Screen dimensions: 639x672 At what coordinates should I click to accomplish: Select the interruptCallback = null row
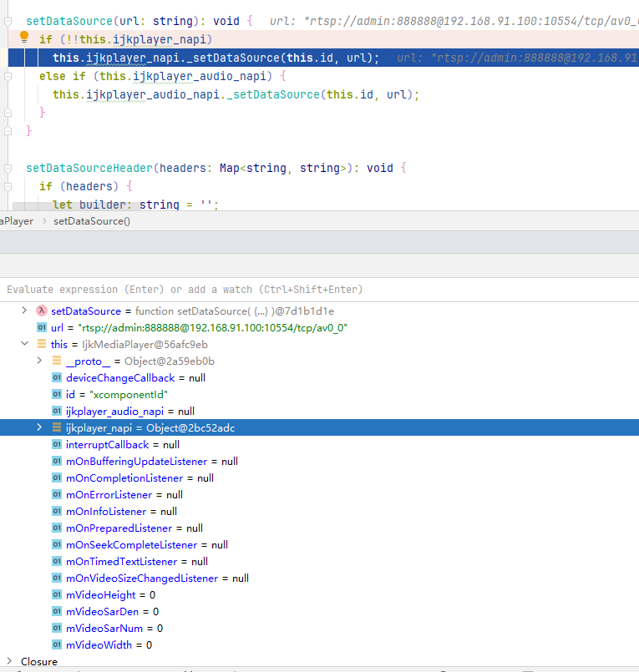(319, 445)
